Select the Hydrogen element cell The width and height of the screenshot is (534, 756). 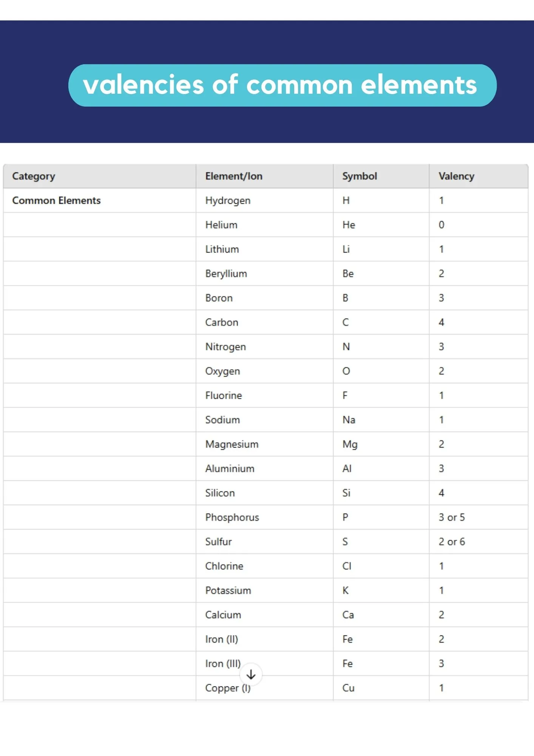pyautogui.click(x=228, y=200)
